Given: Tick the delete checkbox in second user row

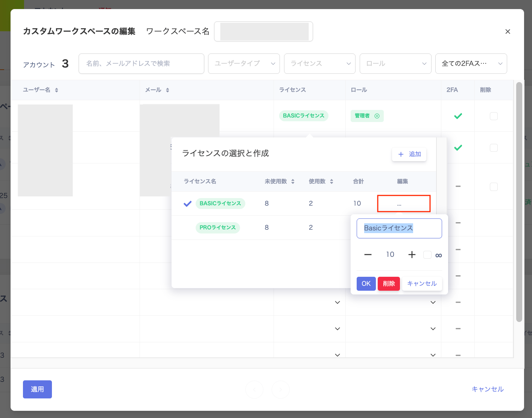Looking at the screenshot, I should [x=494, y=148].
